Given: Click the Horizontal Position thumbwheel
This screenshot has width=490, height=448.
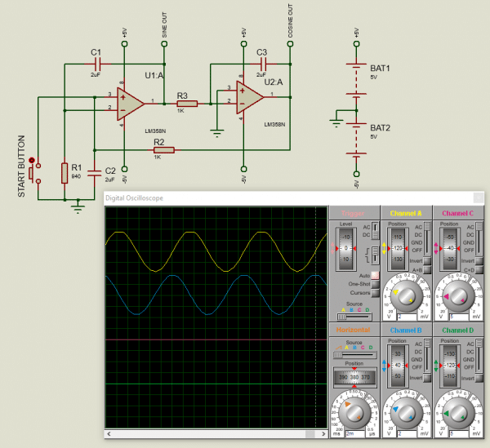Looking at the screenshot, I should point(354,377).
